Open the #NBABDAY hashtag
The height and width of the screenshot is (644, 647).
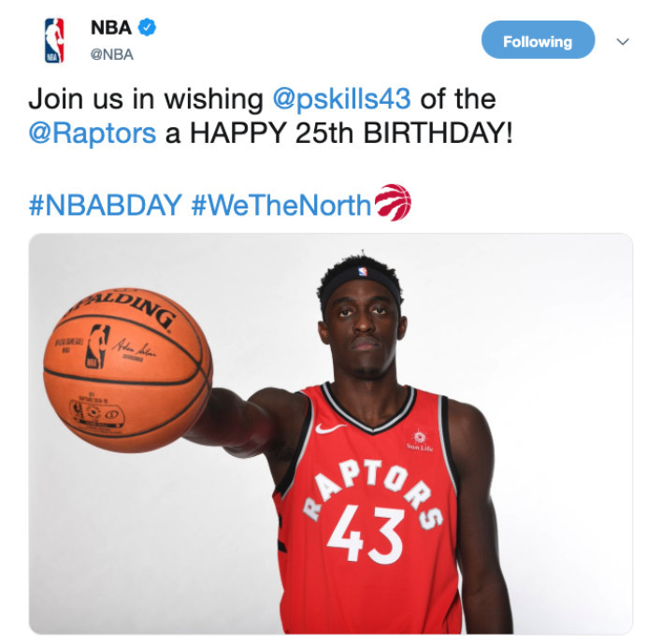[x=106, y=205]
